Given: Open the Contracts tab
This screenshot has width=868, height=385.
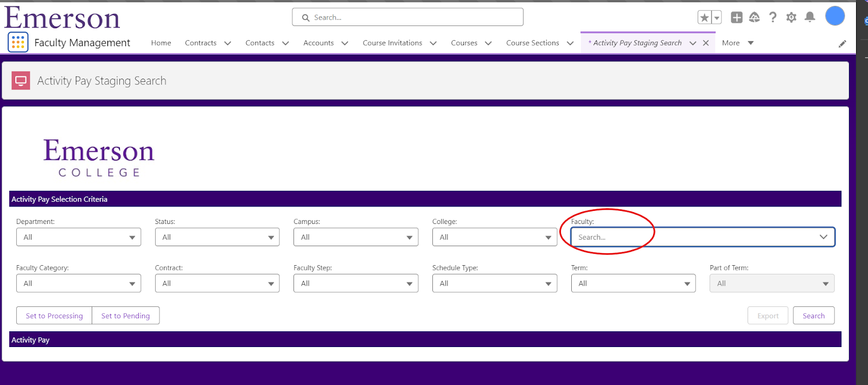Looking at the screenshot, I should click(201, 43).
